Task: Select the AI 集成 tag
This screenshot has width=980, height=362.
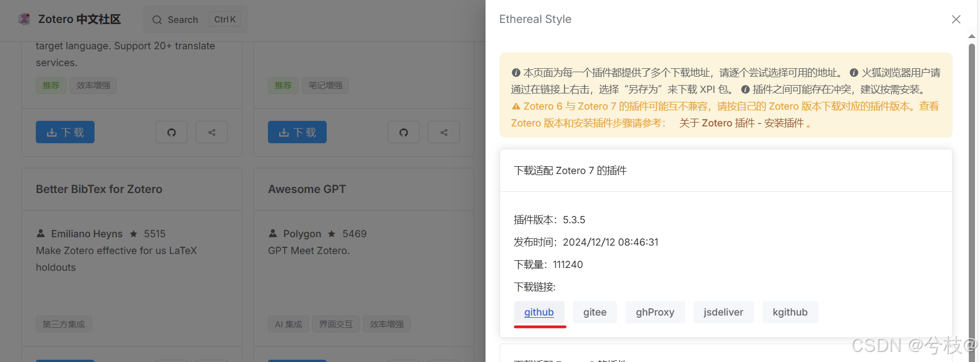Action: click(x=288, y=324)
